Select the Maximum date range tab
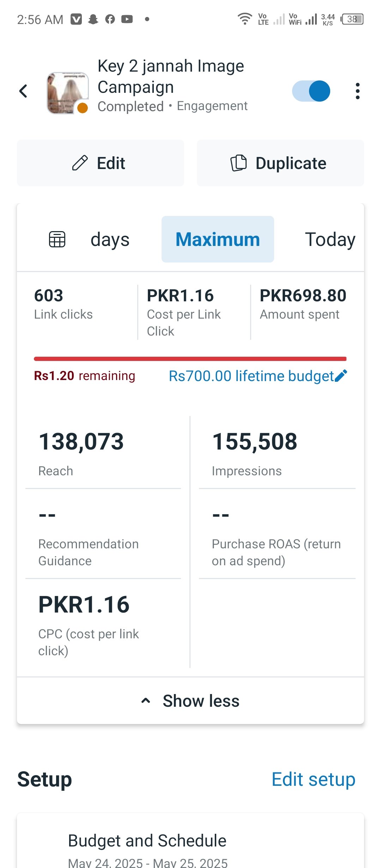 tap(218, 239)
